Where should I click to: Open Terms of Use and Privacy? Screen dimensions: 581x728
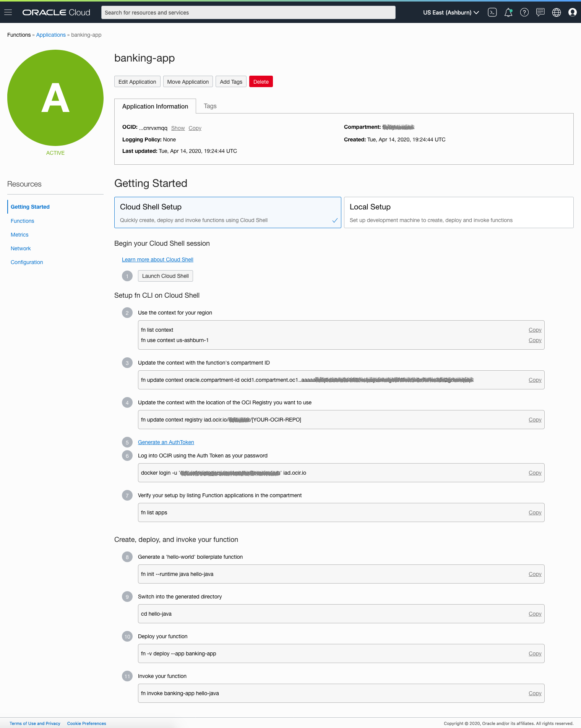(x=35, y=723)
